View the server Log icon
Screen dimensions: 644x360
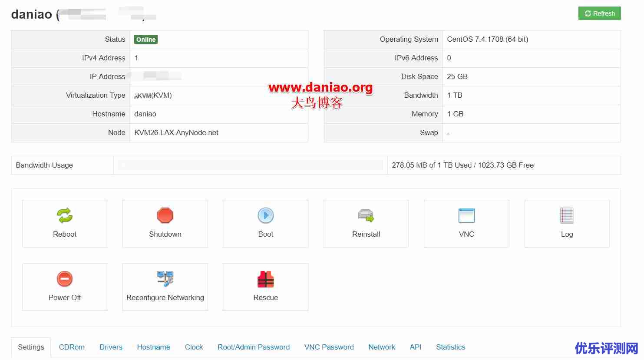pyautogui.click(x=567, y=215)
